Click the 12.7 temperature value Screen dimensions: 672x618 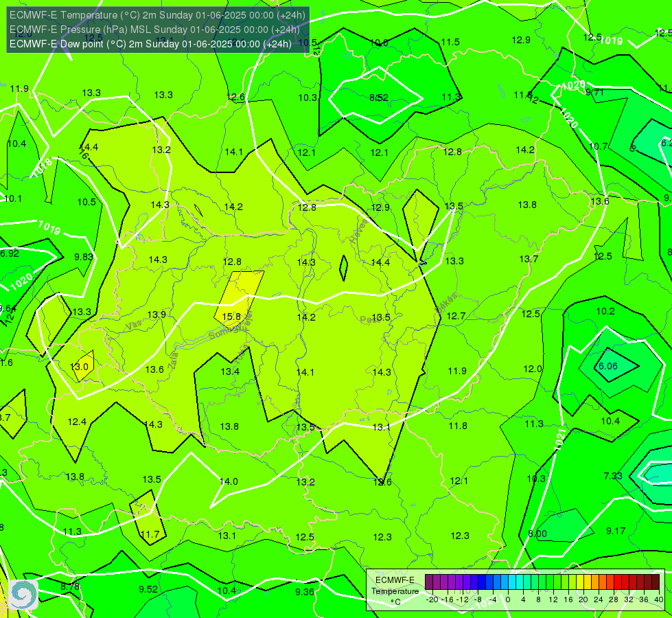pos(456,316)
